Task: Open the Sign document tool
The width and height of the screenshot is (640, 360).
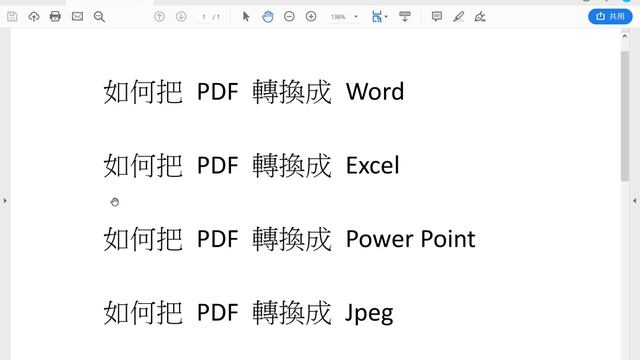Action: 480,17
